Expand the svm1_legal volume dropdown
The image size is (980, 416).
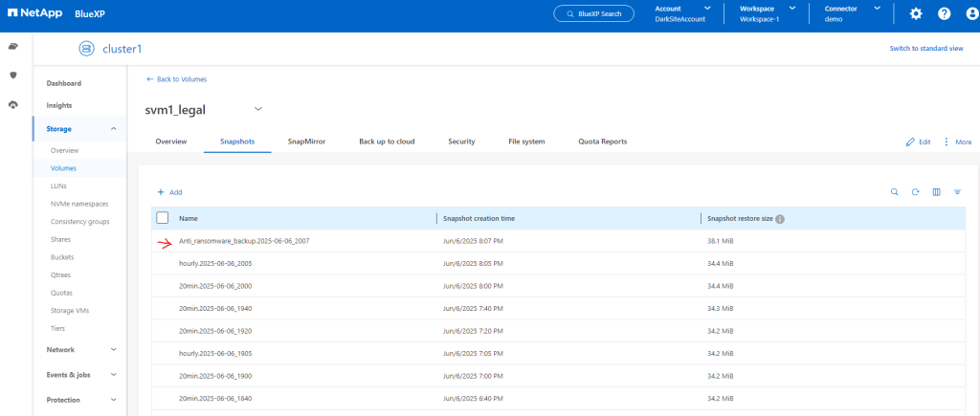coord(257,109)
